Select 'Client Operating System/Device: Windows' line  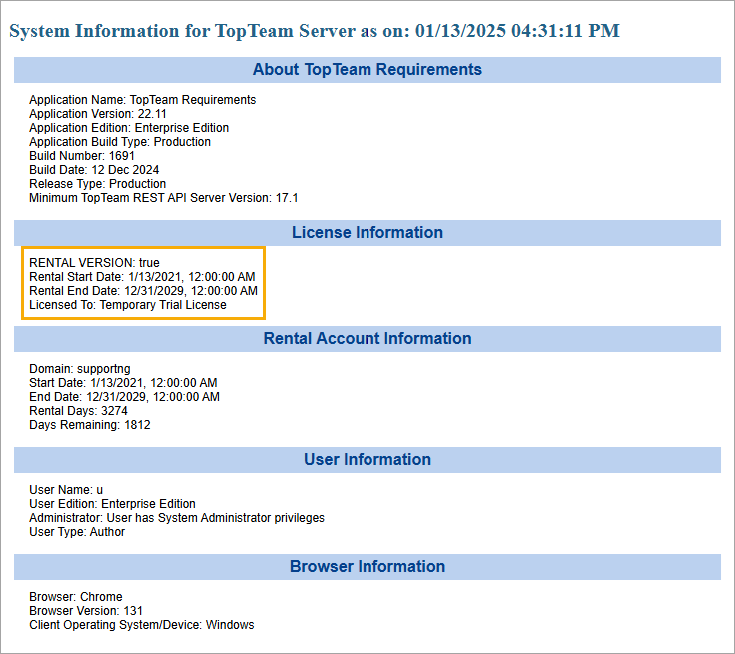coord(142,625)
